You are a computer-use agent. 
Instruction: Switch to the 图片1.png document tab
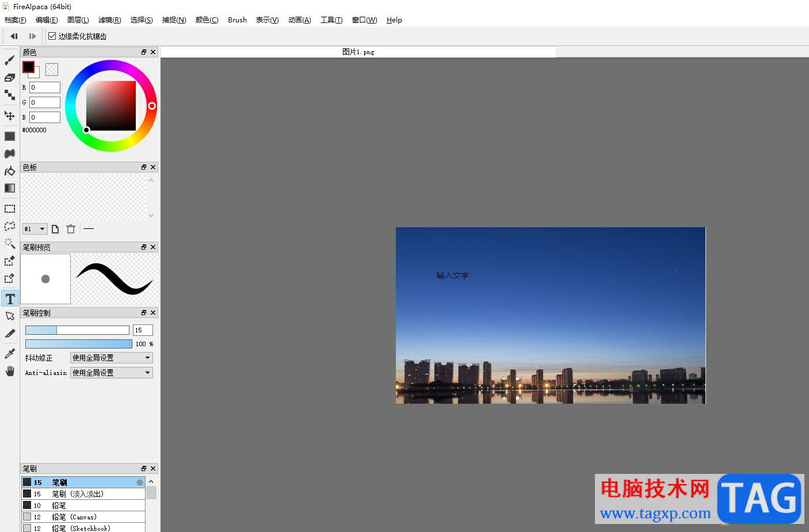pyautogui.click(x=358, y=52)
